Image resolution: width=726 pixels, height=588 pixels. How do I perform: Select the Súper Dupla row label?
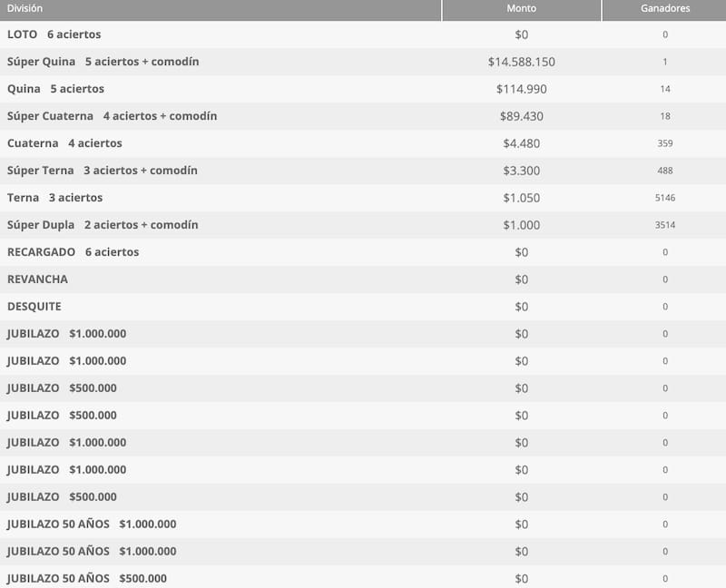(102, 225)
